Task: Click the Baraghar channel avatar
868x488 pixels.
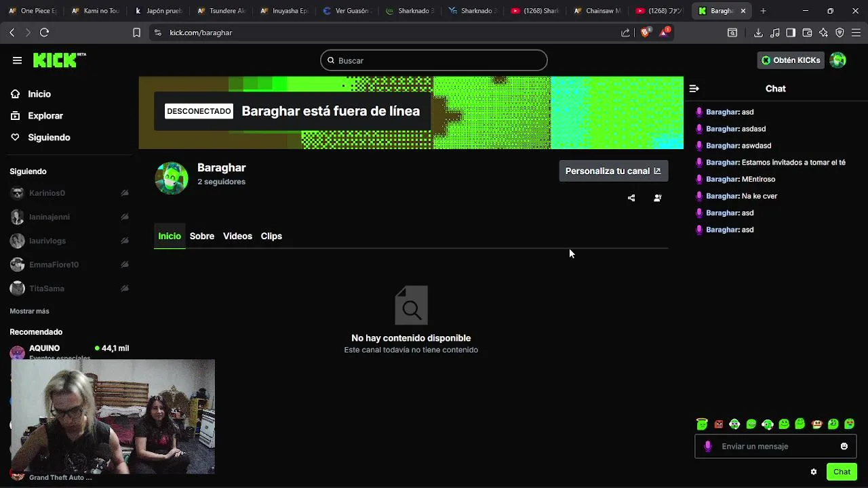Action: tap(172, 178)
